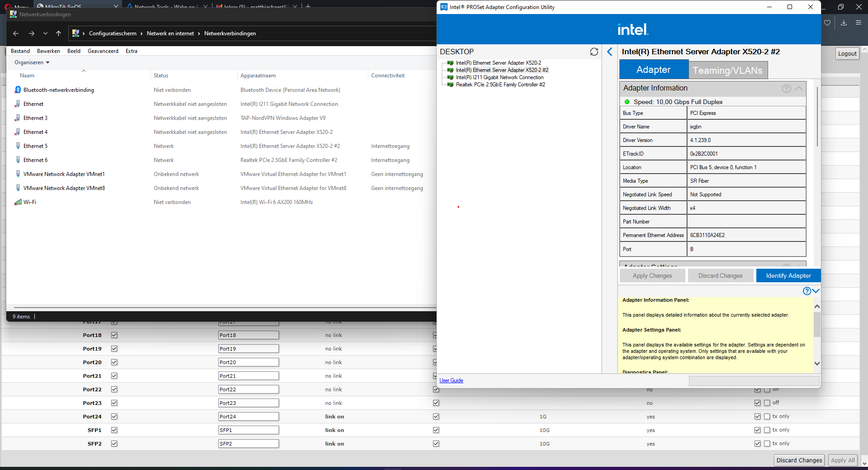Select Intel(R) Ethernet Server Adapter X520-2 tree item
This screenshot has width=868, height=470.
(498, 63)
